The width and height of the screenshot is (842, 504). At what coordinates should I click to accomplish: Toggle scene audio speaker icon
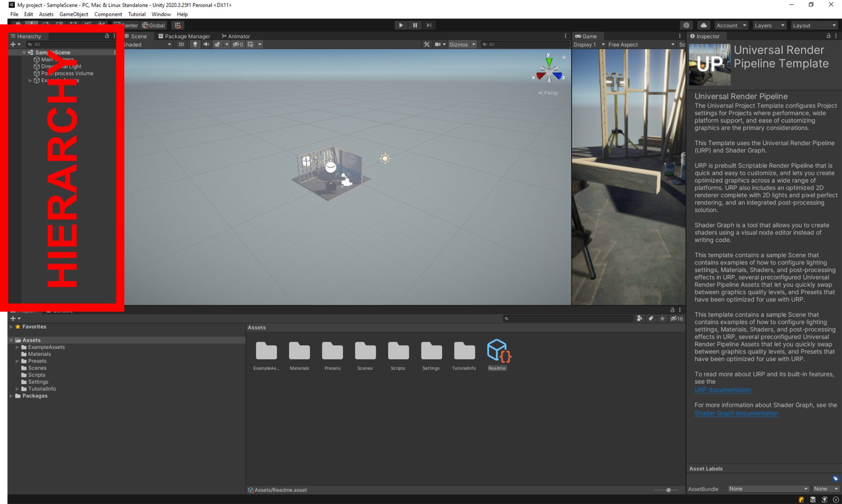point(206,44)
